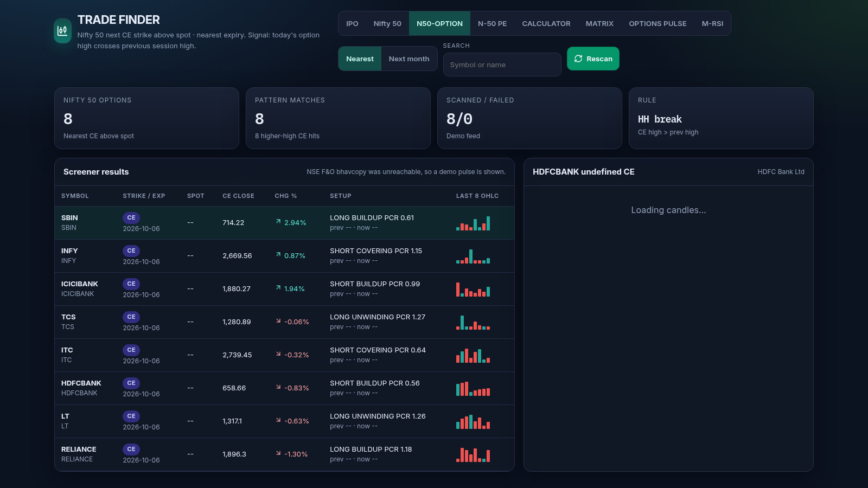Click the HDFCBANK undefined CE panel title

click(x=584, y=172)
